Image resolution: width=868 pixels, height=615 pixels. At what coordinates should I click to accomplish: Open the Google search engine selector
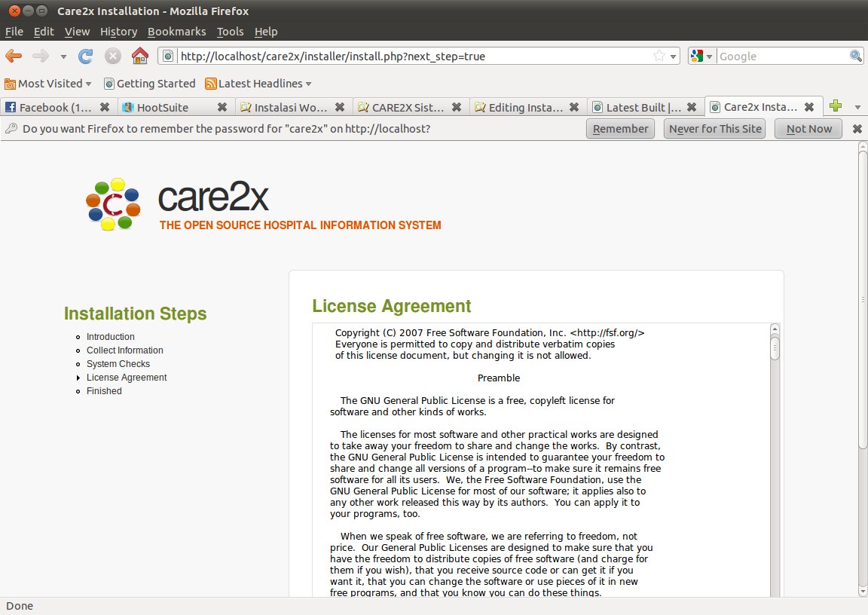pyautogui.click(x=702, y=56)
